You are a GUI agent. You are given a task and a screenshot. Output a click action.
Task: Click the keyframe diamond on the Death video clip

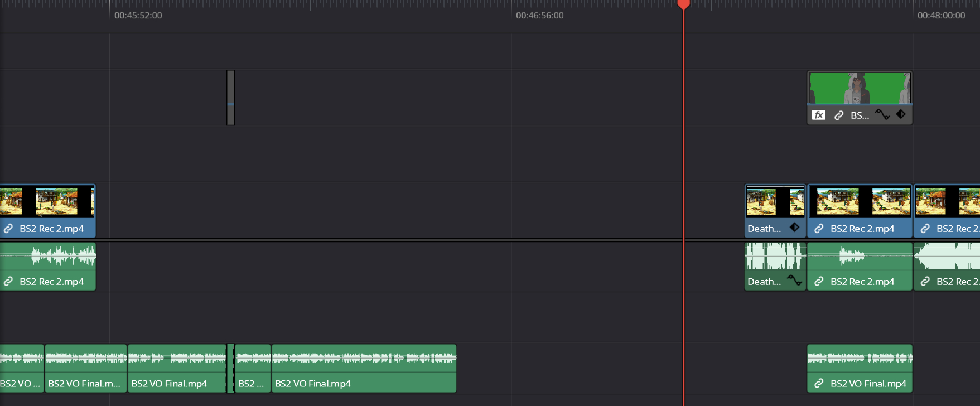pyautogui.click(x=794, y=228)
